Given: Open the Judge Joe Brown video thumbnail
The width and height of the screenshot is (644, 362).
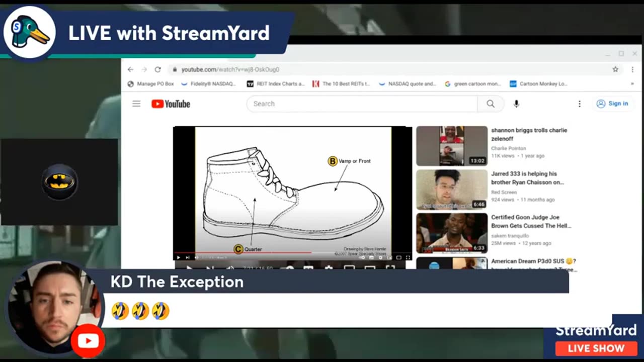Looking at the screenshot, I should [x=452, y=233].
